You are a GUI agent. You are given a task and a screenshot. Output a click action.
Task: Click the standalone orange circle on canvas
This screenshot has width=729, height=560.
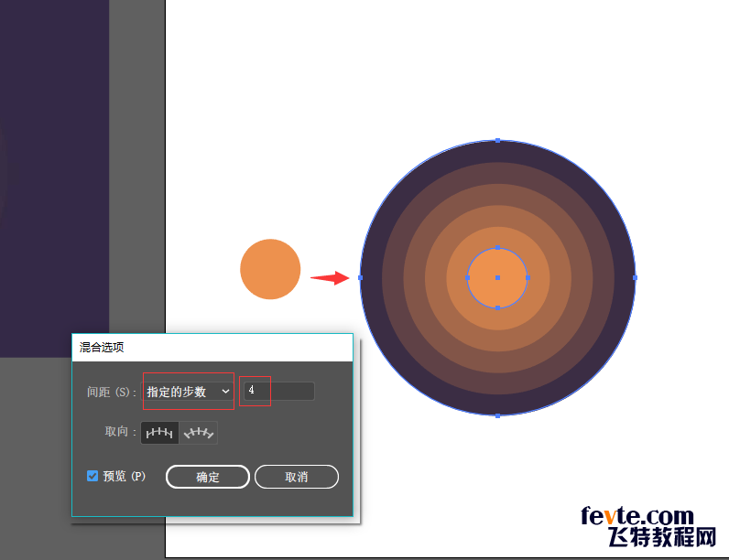click(270, 269)
